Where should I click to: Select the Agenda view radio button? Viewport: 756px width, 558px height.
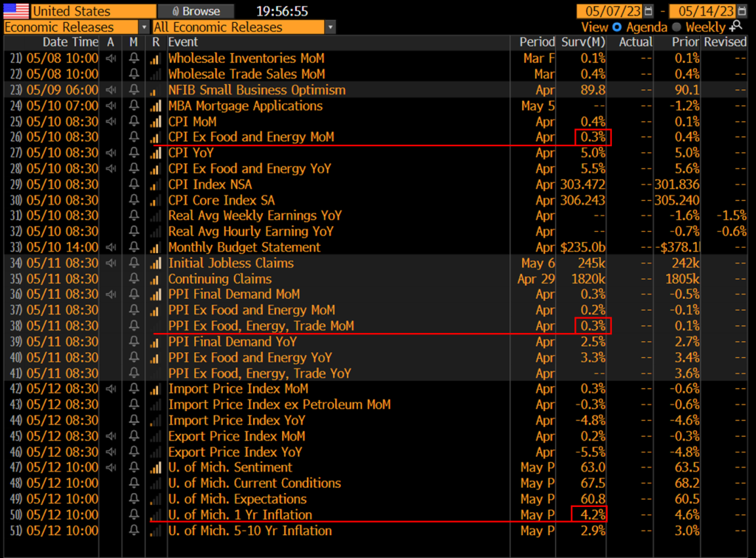pos(616,27)
